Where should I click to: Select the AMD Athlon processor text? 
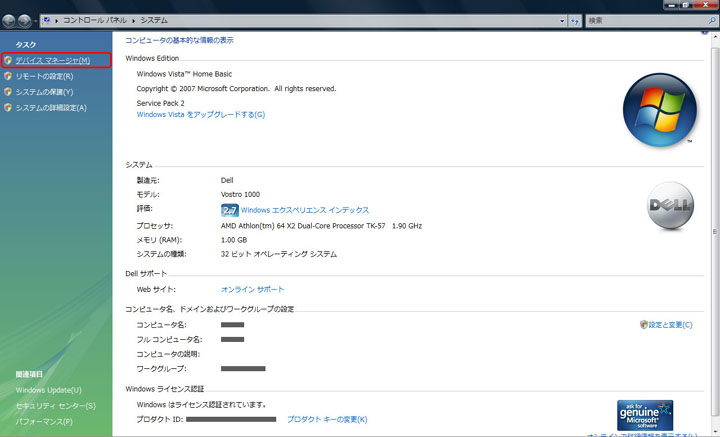pyautogui.click(x=321, y=226)
